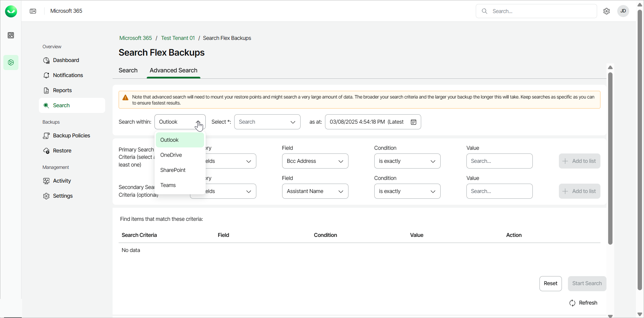644x318 pixels.
Task: Click the Microsoft 365 product icon in rail
Action: [11, 63]
